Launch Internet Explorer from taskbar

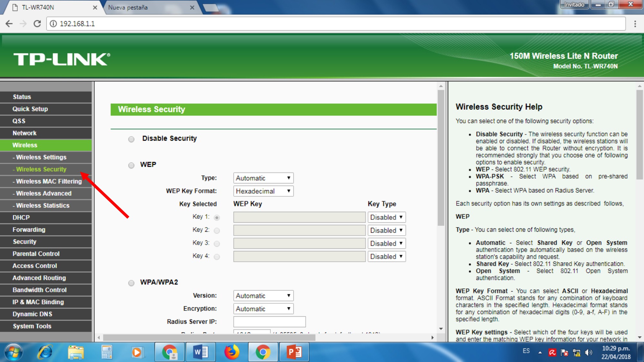point(45,352)
